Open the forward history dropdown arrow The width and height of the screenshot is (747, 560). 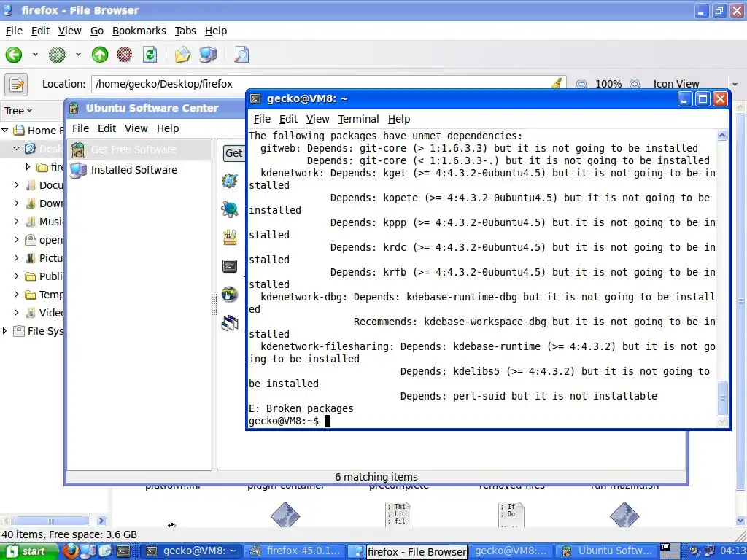click(78, 55)
